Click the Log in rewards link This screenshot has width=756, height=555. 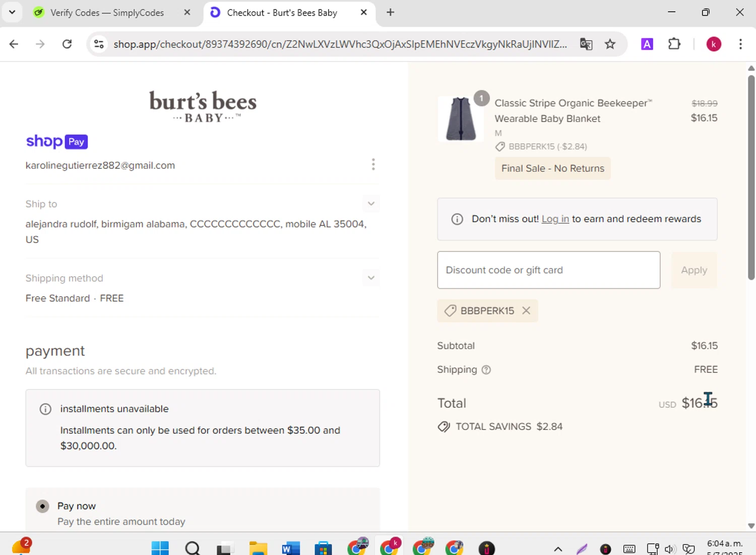pyautogui.click(x=555, y=219)
